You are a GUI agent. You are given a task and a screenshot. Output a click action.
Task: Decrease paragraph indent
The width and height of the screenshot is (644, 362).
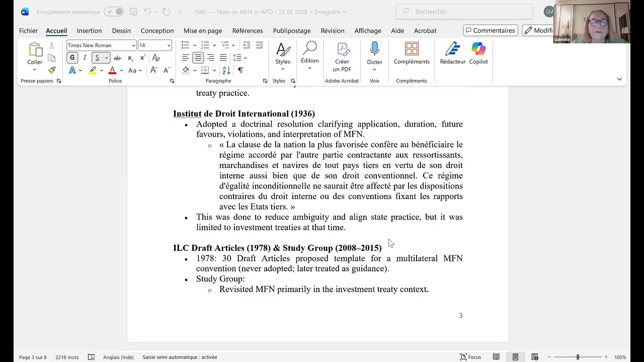coord(247,45)
